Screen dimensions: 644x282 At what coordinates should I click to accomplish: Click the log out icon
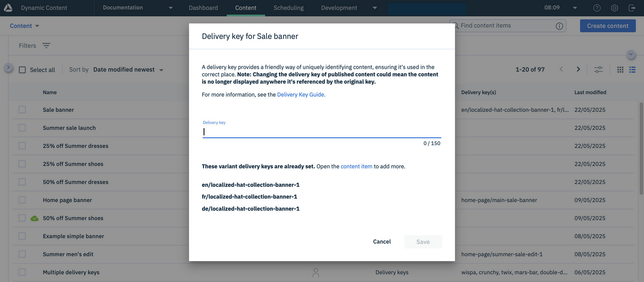pos(632,8)
